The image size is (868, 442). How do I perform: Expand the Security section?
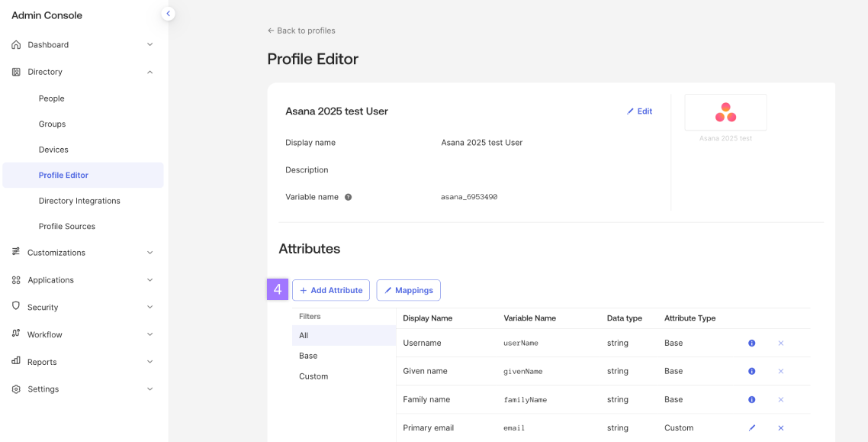[149, 308]
